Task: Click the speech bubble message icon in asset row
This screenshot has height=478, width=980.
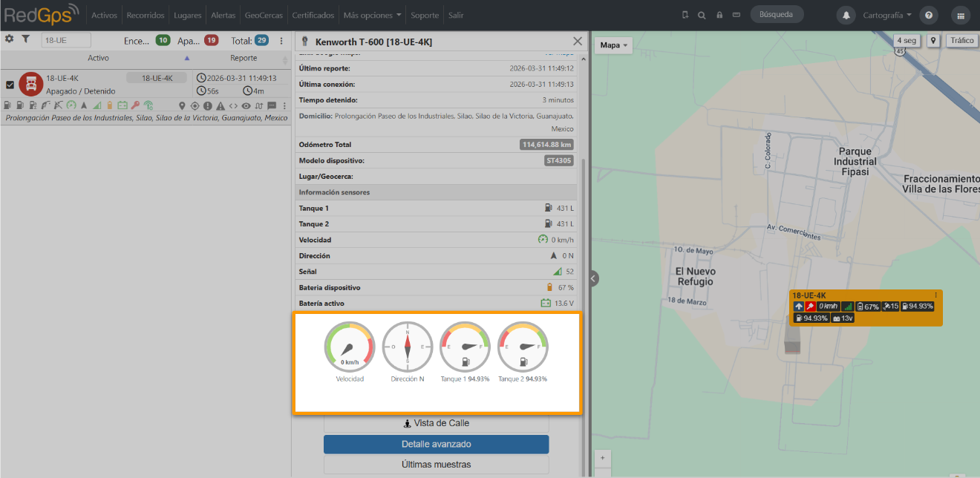Action: (x=272, y=105)
